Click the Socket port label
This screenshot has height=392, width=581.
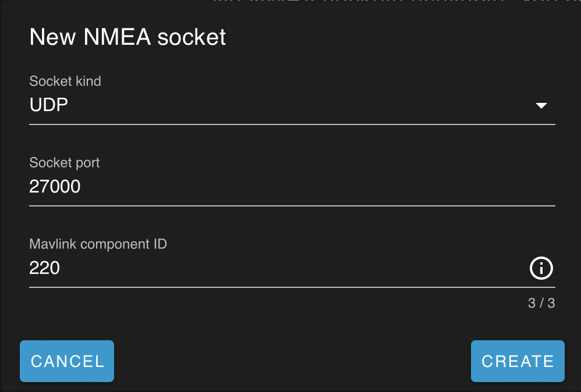point(64,163)
